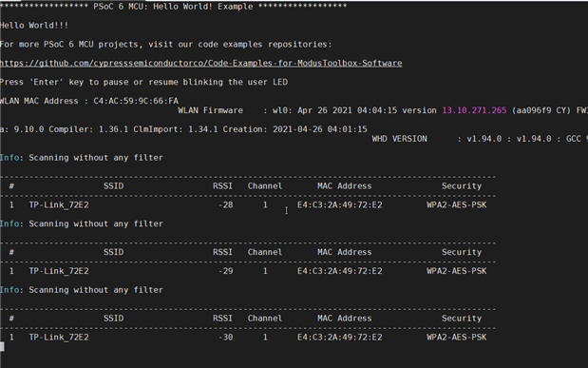
Task: Click MAC E4:C3:2A:49:72:E2 in the -30 RSSI row
Action: 340,338
